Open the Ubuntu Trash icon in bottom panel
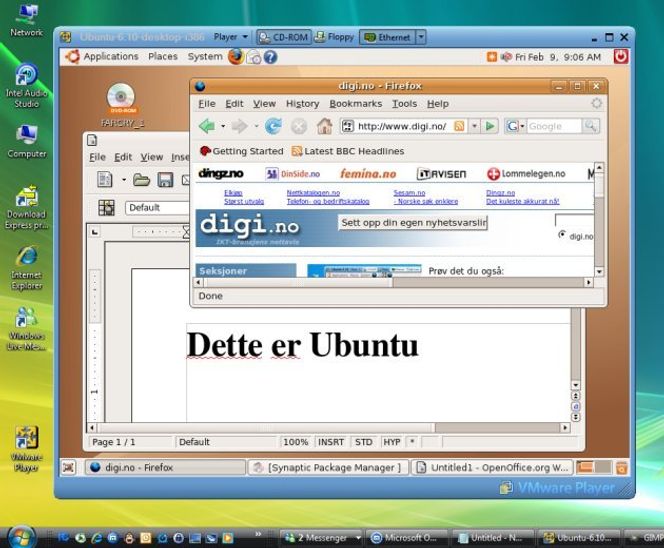664x548 pixels. [x=621, y=468]
